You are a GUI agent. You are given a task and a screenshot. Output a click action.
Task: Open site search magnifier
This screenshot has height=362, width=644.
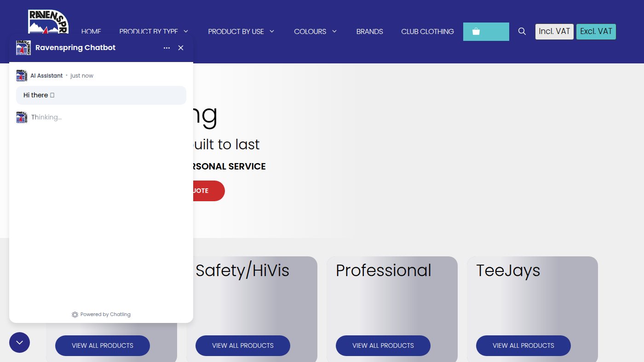click(522, 31)
